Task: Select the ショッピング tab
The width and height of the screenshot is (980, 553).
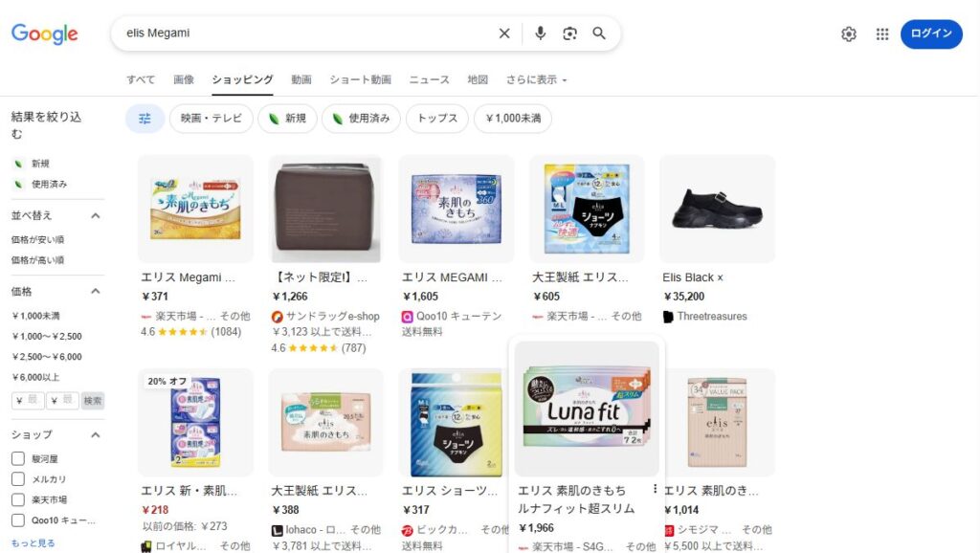Action: 242,79
